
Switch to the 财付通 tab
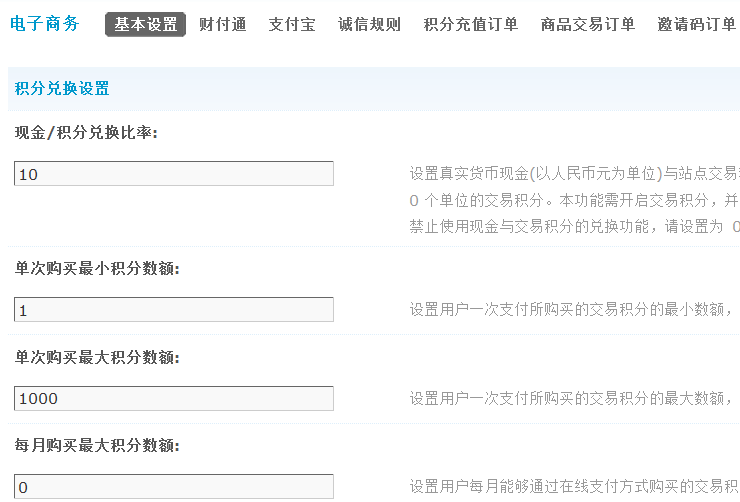(223, 24)
